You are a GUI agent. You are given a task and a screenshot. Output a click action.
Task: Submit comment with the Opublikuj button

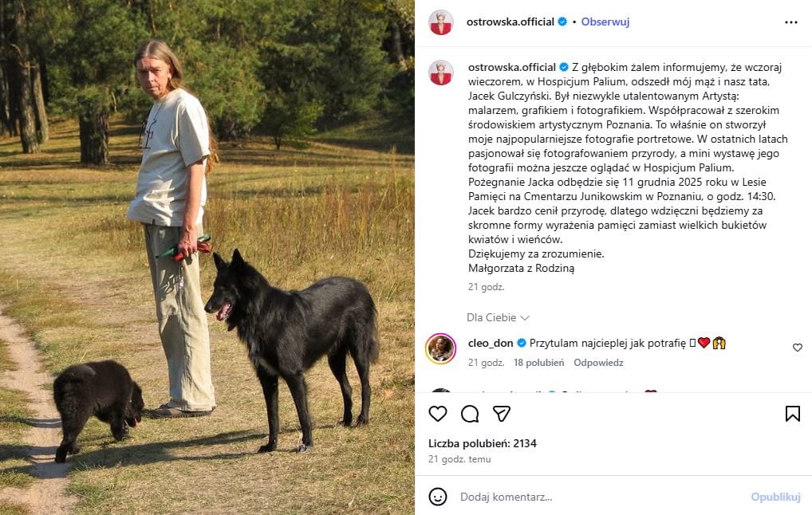click(x=775, y=497)
